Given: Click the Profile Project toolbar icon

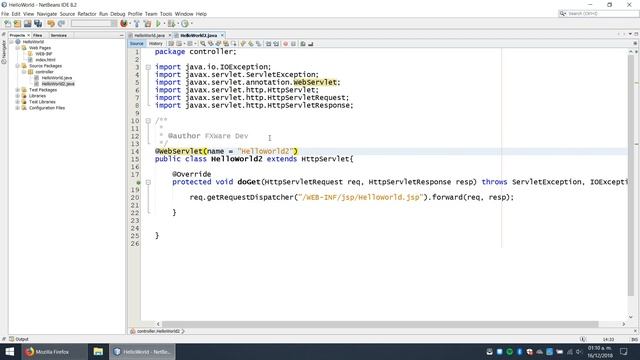Looking at the screenshot, I should (184, 24).
